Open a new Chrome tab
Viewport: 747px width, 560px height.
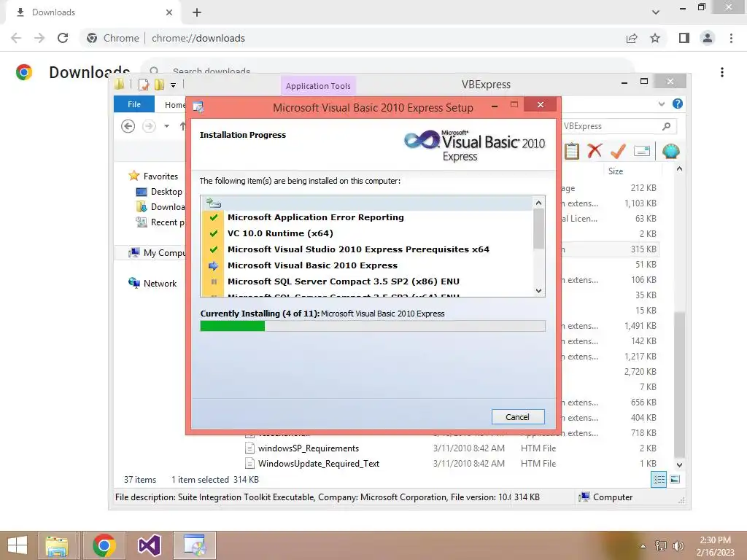click(197, 12)
